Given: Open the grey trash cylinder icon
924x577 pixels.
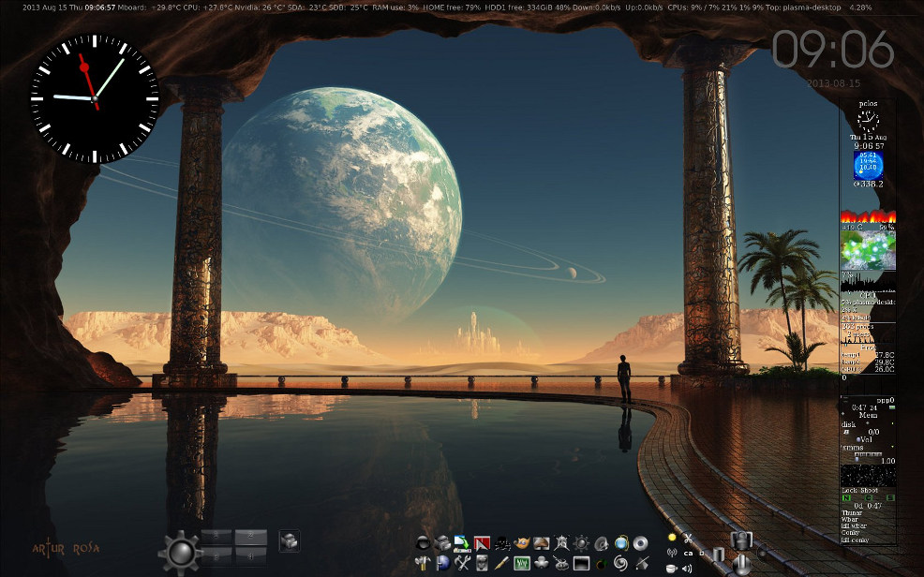Looking at the screenshot, I should point(719,555).
